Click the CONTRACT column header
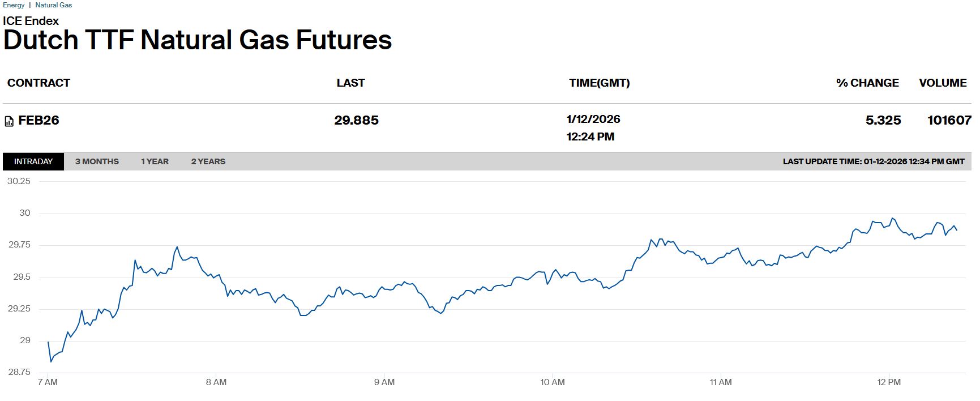980x401 pixels. [x=38, y=83]
